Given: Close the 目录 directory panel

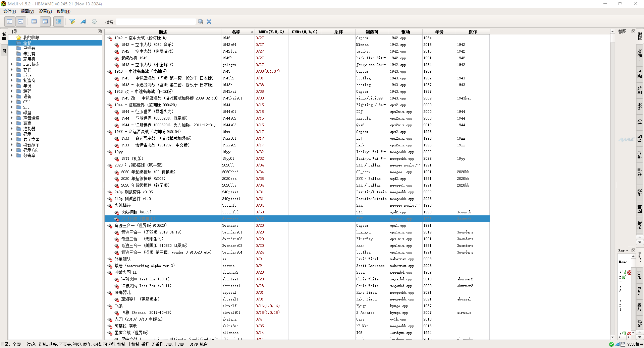Looking at the screenshot, I should (100, 31).
